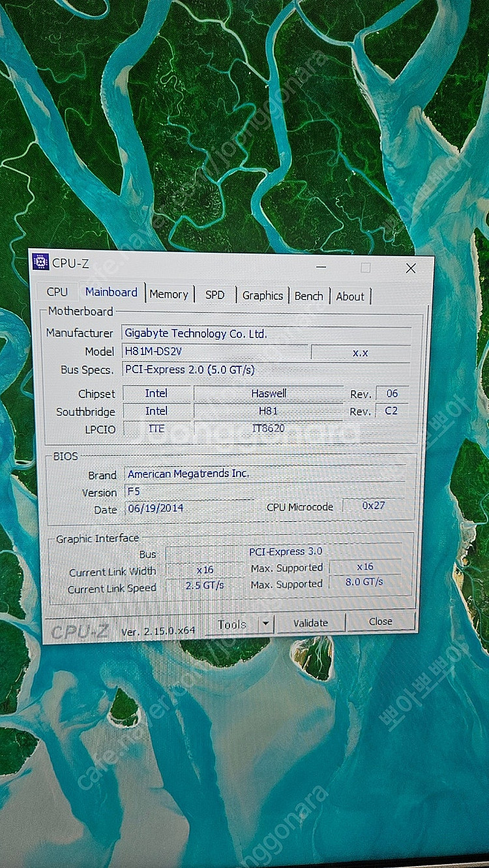Click the CPU-Z logo in footer

tap(80, 631)
